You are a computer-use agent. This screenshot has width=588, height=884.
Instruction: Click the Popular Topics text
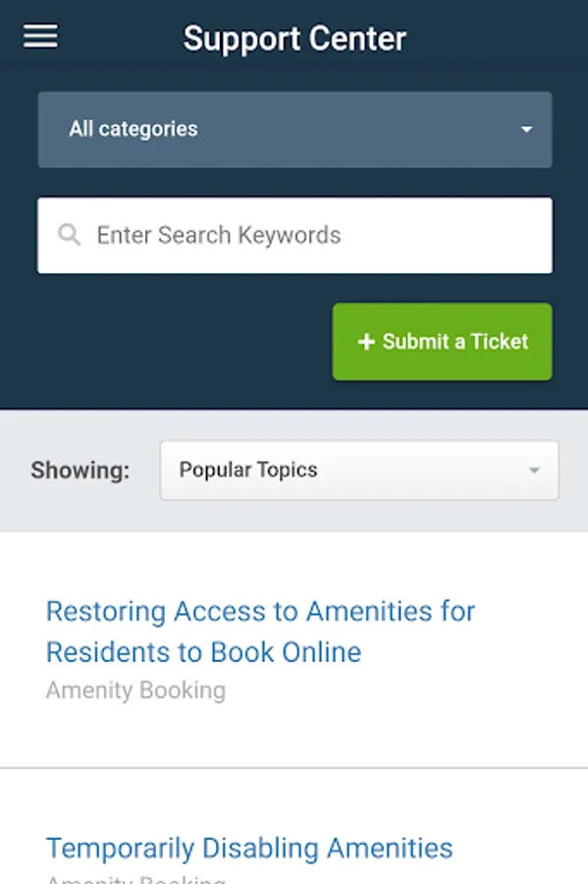tap(247, 470)
